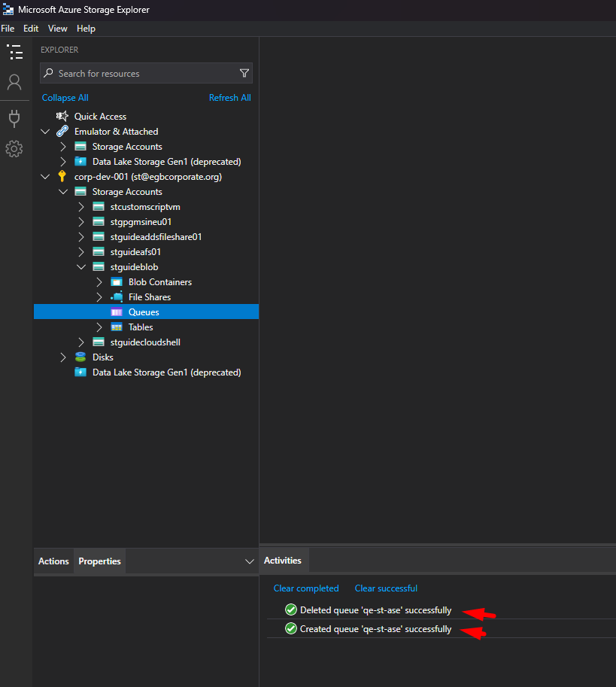Click the stguidecloudshell storage icon
Image resolution: width=616 pixels, height=687 pixels.
point(99,342)
